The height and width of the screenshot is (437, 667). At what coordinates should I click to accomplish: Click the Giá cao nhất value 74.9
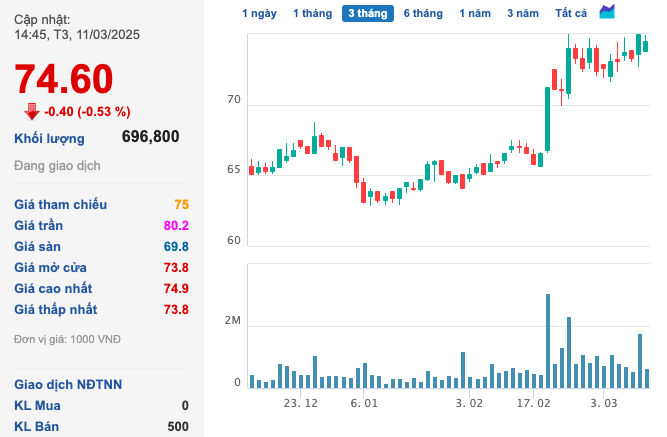pyautogui.click(x=175, y=289)
